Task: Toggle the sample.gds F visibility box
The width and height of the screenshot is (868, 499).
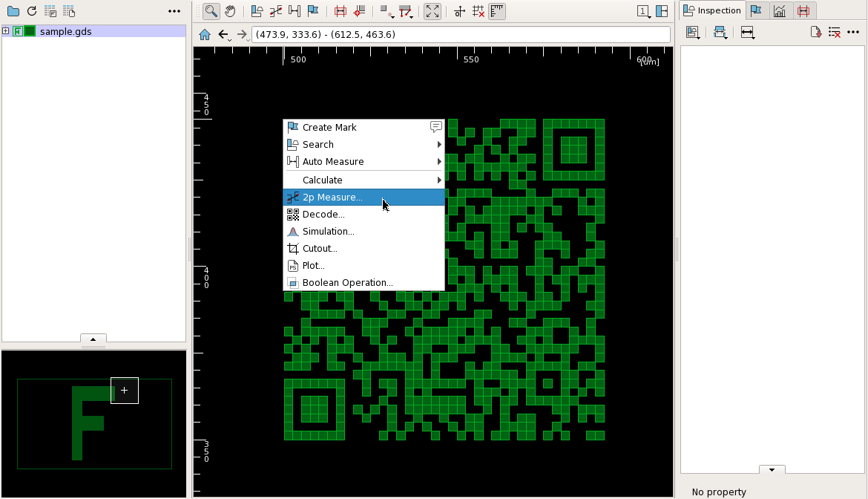Action: [x=18, y=31]
